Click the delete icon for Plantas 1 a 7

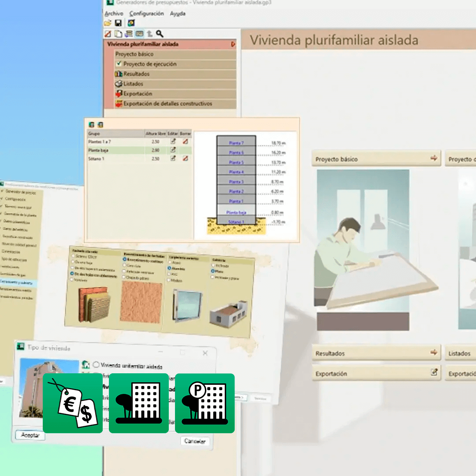point(186,141)
